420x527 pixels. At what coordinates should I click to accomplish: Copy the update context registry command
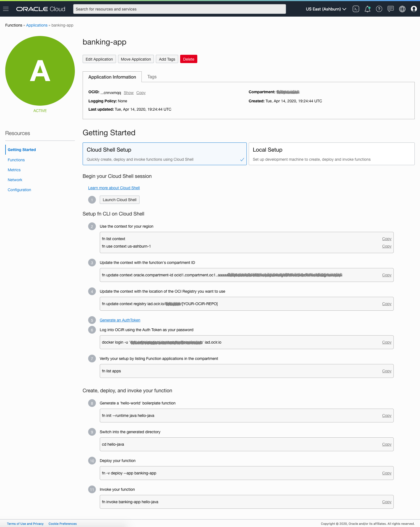pos(387,304)
